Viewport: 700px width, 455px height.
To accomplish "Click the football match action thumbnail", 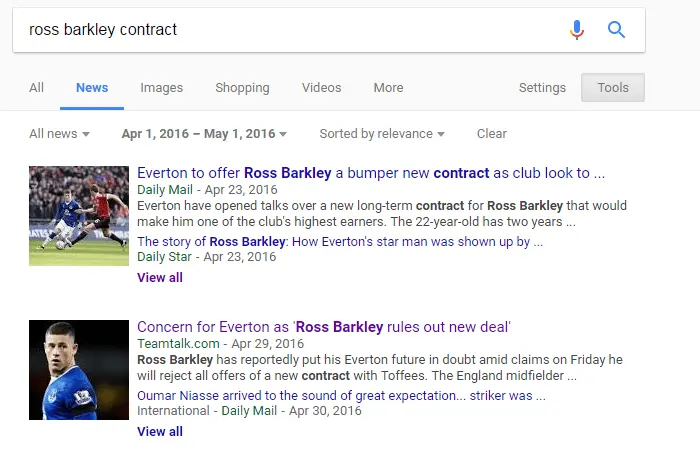I will pos(79,216).
